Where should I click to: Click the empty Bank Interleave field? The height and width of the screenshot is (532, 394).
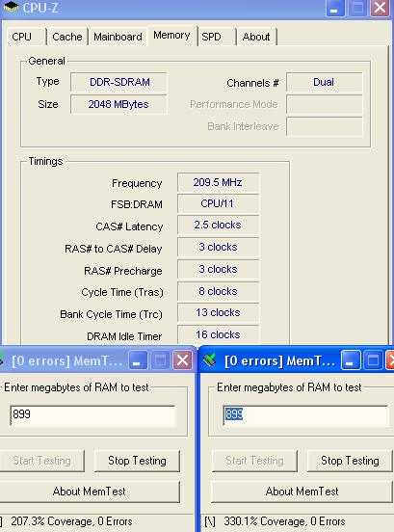(x=324, y=126)
